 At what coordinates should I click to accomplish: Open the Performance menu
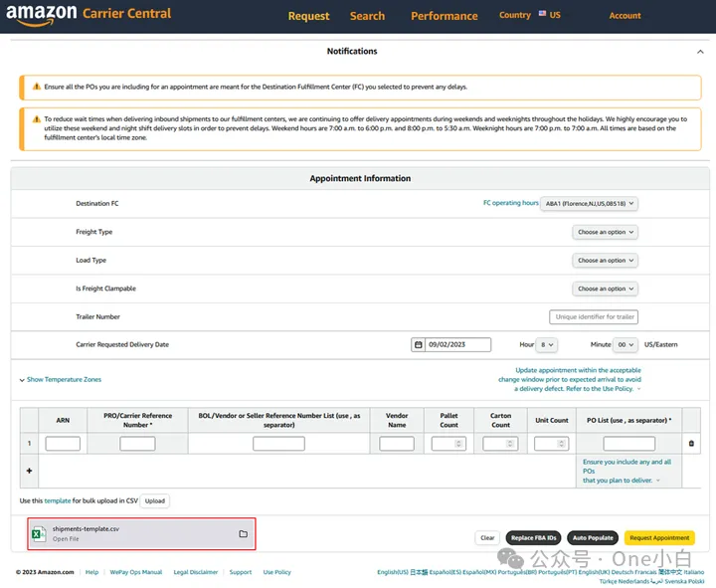pos(444,17)
